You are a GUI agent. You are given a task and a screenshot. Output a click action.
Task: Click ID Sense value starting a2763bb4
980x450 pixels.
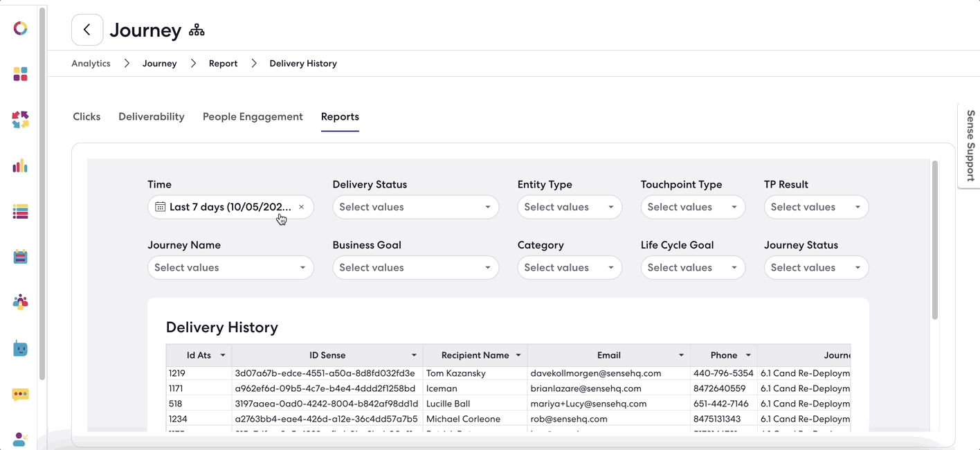click(x=326, y=419)
